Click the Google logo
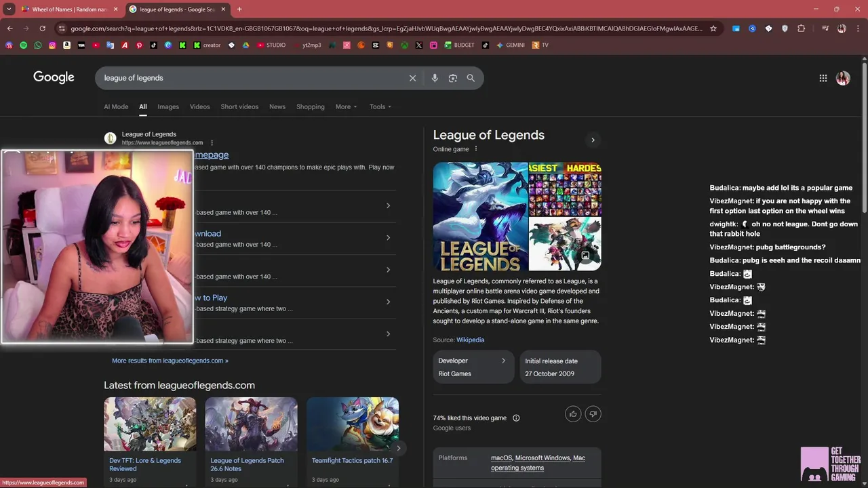The image size is (868, 488). (x=54, y=77)
